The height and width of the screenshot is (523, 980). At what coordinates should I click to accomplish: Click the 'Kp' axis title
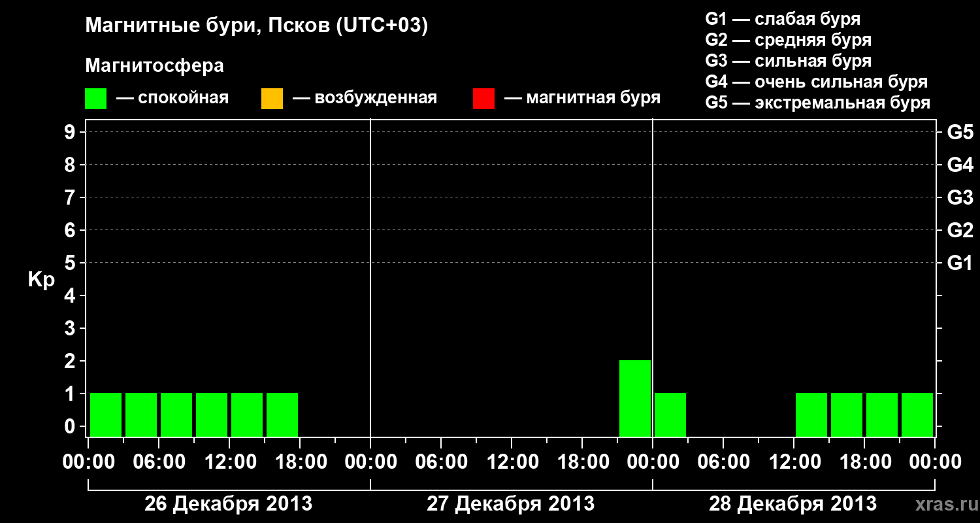pyautogui.click(x=41, y=280)
